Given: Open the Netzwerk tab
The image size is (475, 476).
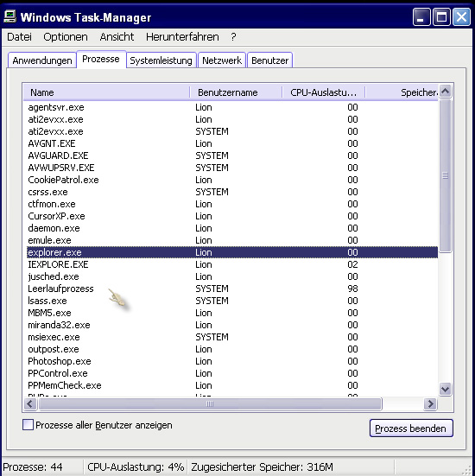Looking at the screenshot, I should point(222,60).
